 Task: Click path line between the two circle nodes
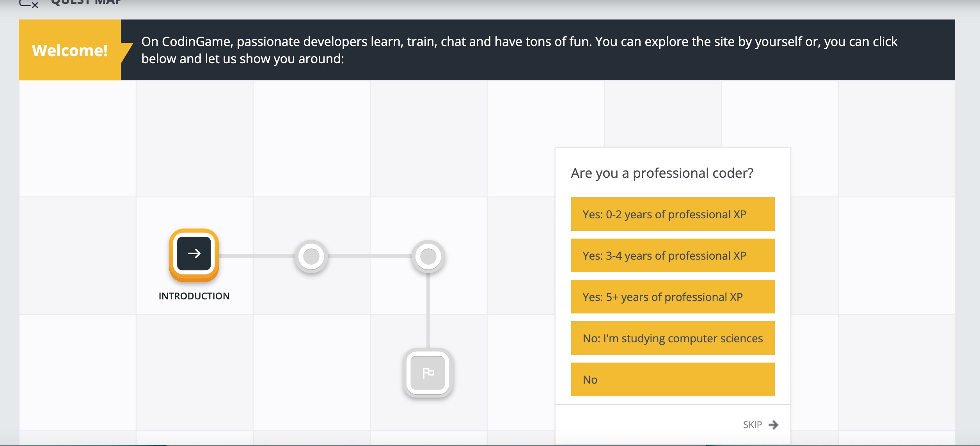pos(369,256)
